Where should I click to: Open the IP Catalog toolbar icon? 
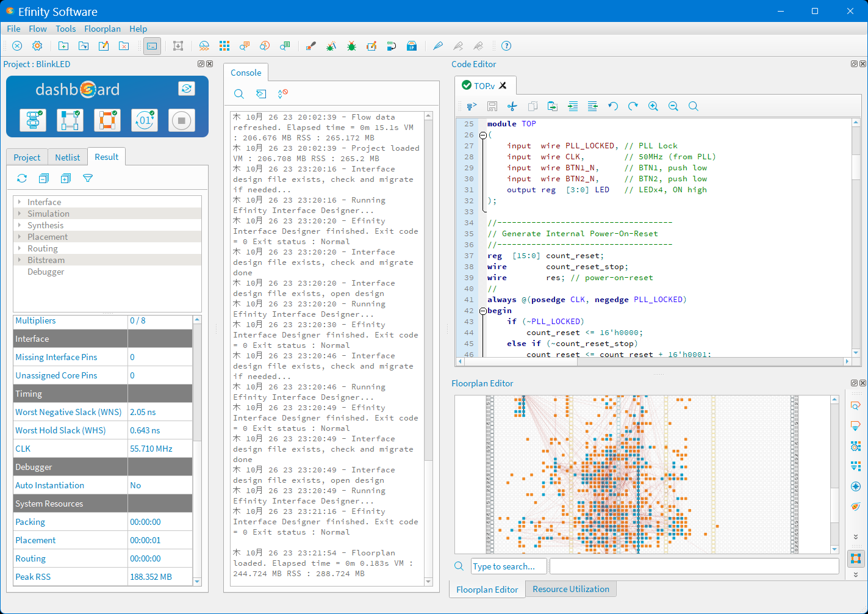[412, 46]
